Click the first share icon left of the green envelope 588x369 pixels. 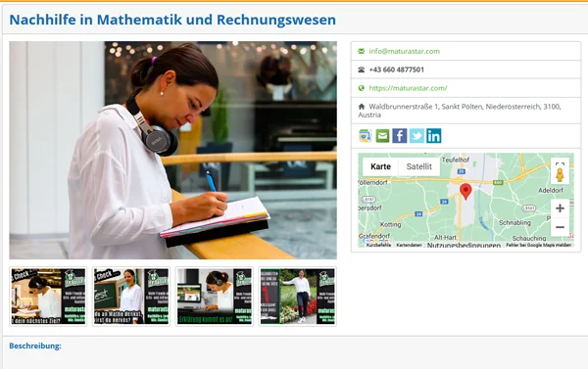366,136
